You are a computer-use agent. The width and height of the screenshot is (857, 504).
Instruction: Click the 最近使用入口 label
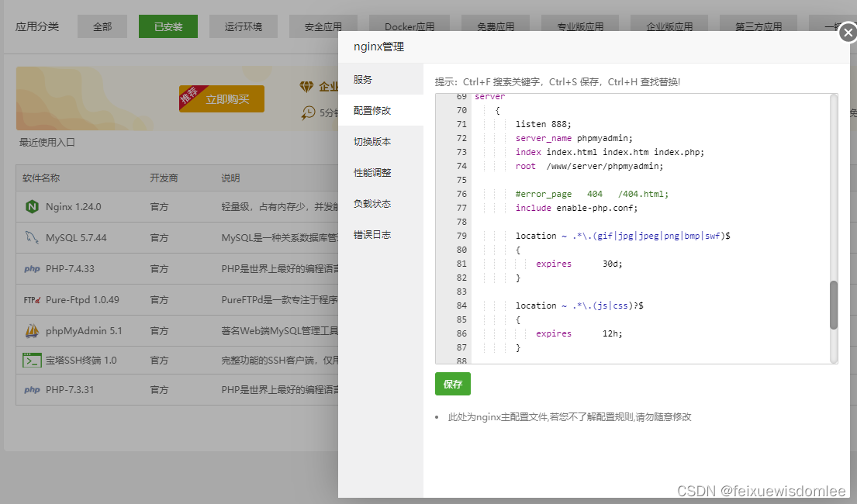(x=47, y=142)
